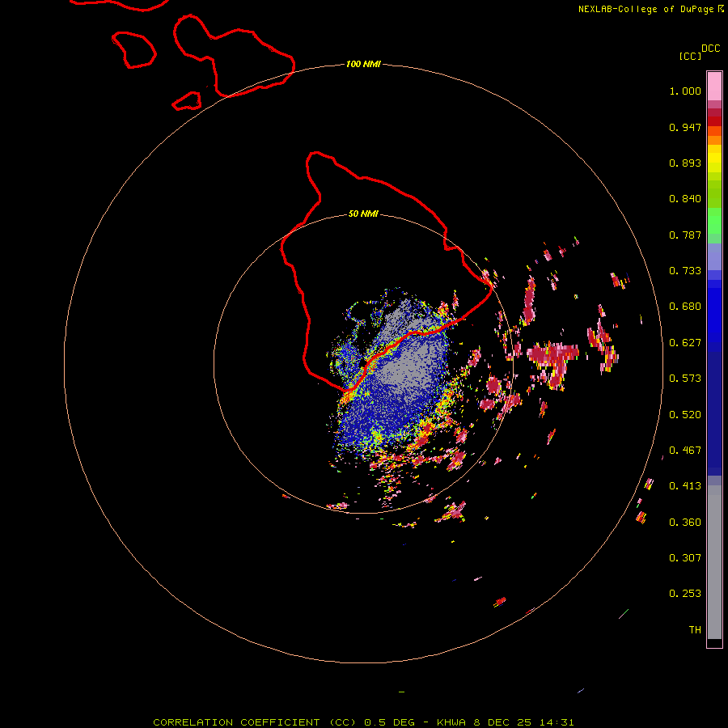
Task: Click the 0.360 scale value
Action: (x=685, y=523)
